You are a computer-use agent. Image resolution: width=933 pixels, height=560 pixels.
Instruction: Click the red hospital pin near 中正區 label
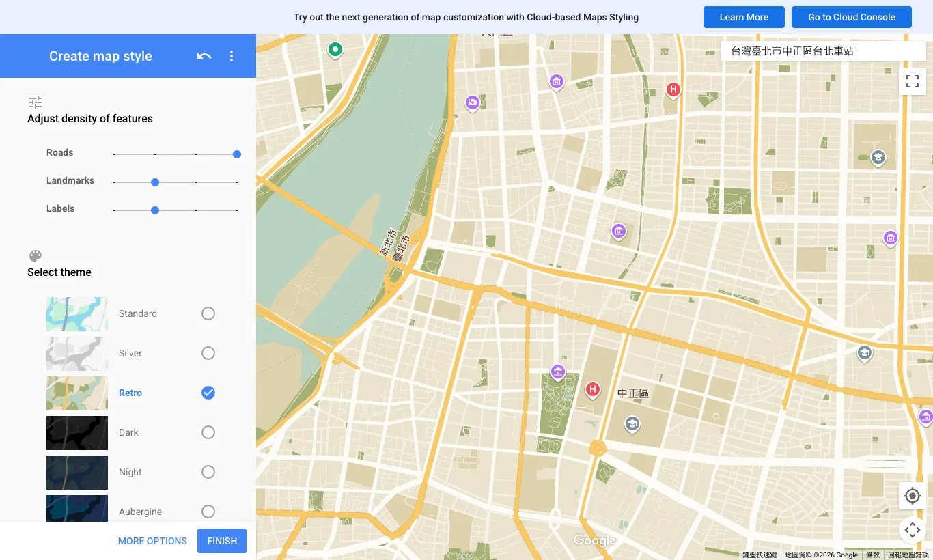593,391
